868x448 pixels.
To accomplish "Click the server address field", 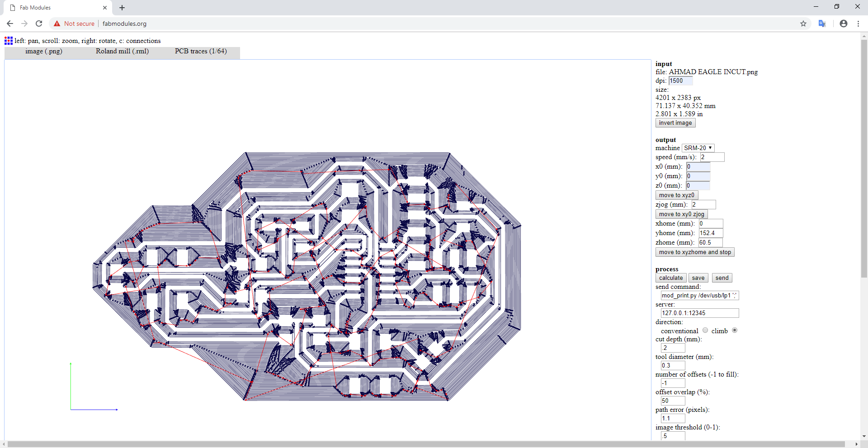I will [700, 313].
